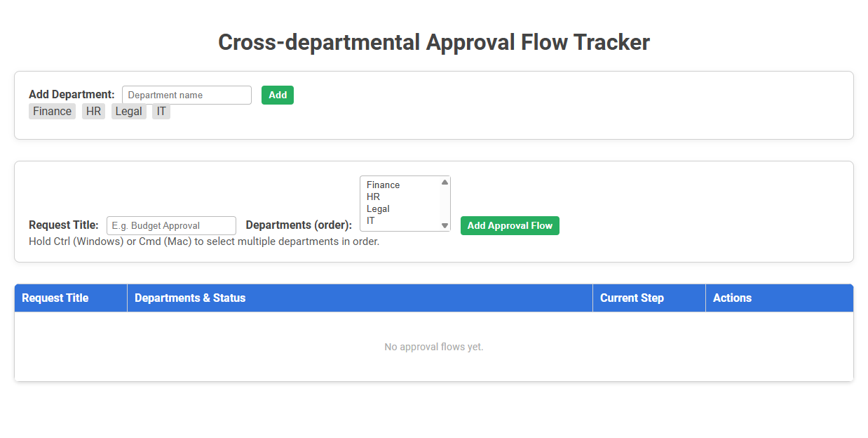Select IT in the departments order list
868x438 pixels.
pos(393,220)
